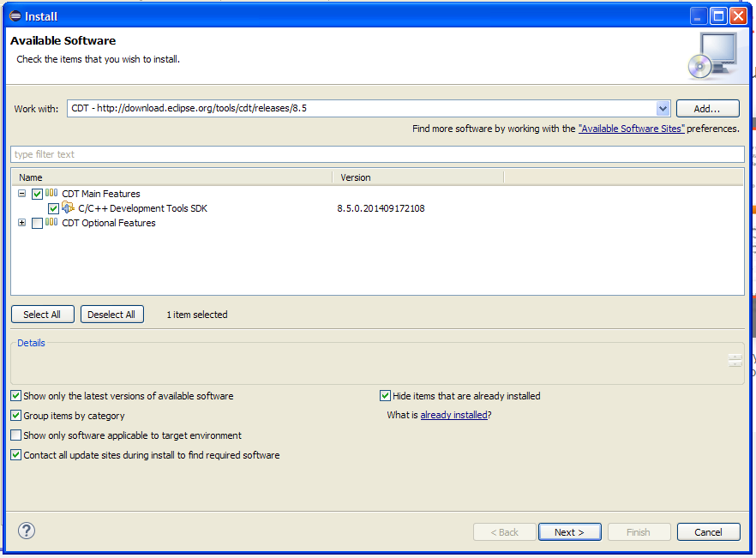The height and width of the screenshot is (558, 756).
Task: Click the Add... button
Action: (x=707, y=109)
